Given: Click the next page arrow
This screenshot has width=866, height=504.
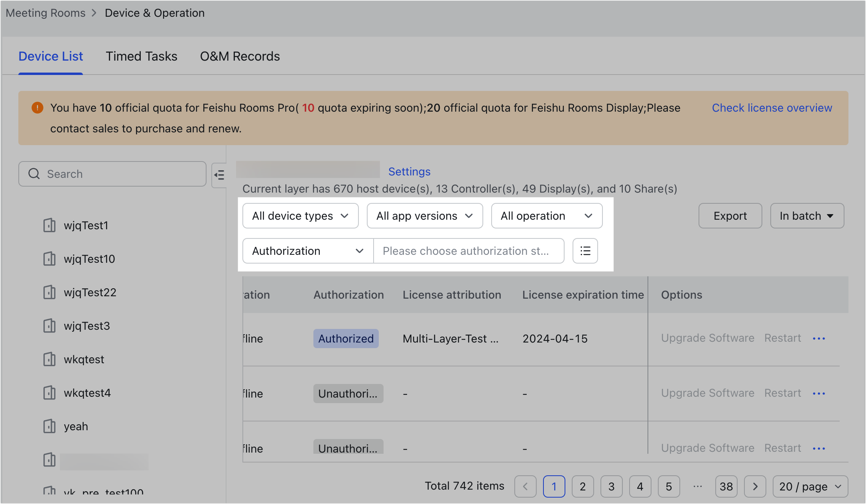Looking at the screenshot, I should tap(755, 486).
